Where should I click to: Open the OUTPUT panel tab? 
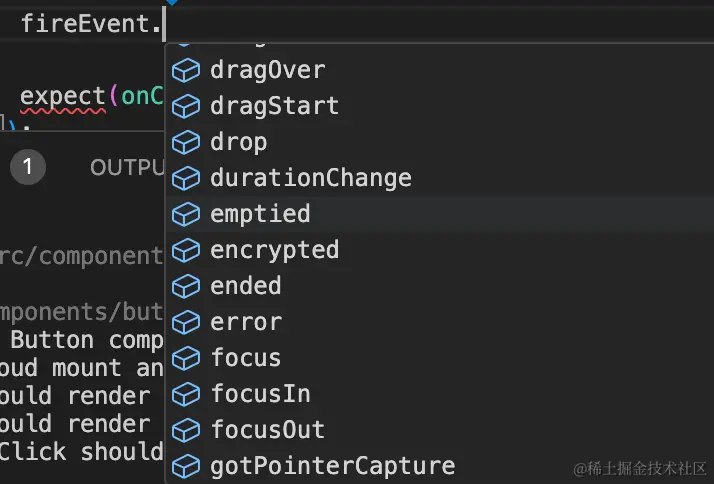tap(127, 168)
